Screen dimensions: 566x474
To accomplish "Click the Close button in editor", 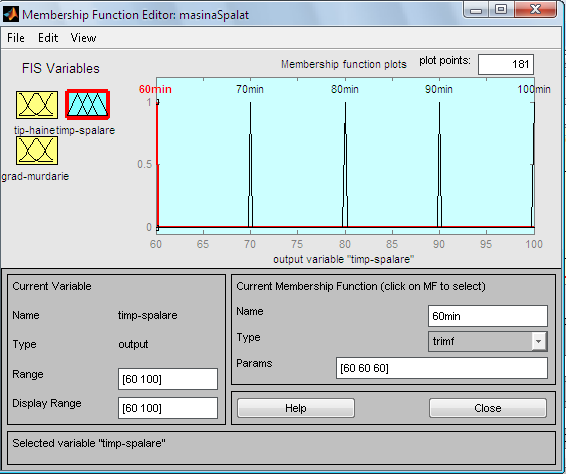I will [488, 408].
